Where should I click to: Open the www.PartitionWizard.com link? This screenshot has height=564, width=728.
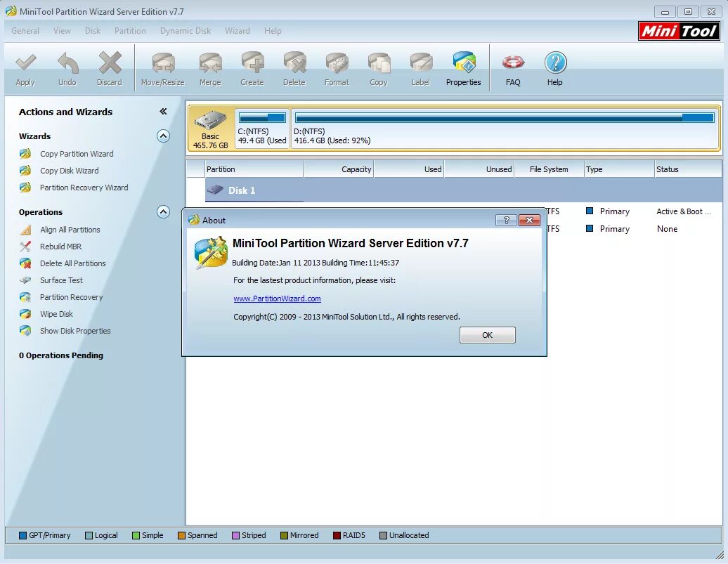point(277,299)
